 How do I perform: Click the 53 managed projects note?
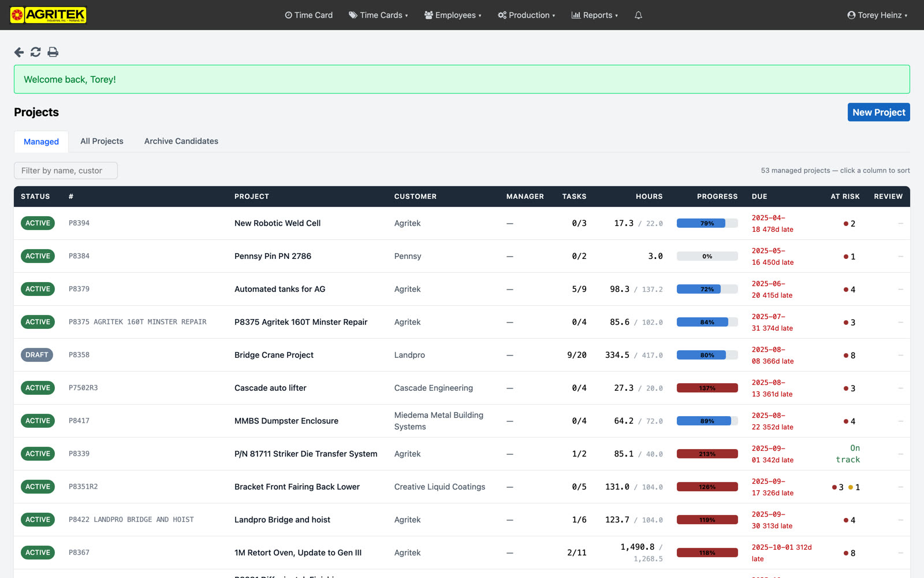835,171
